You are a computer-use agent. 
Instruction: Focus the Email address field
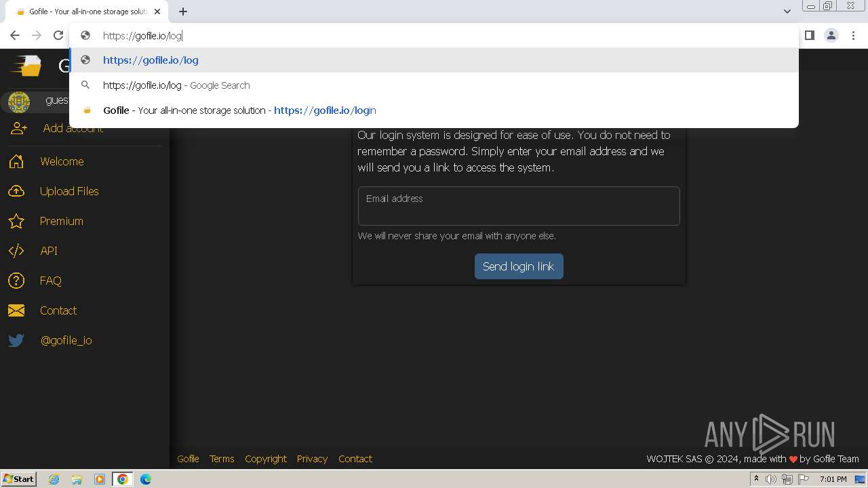pos(519,206)
